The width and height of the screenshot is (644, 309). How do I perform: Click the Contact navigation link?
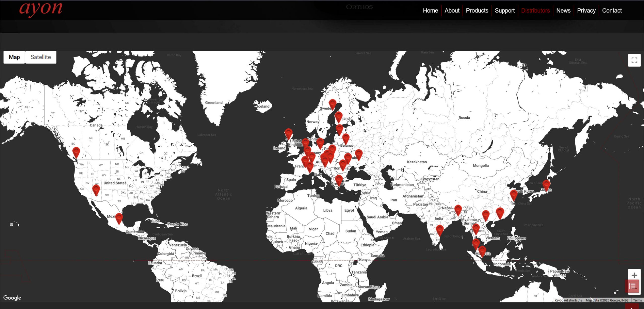(x=612, y=11)
